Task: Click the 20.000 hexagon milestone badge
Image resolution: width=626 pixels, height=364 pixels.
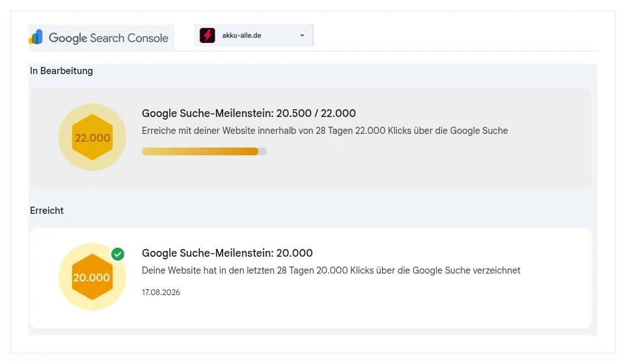Action: point(92,277)
